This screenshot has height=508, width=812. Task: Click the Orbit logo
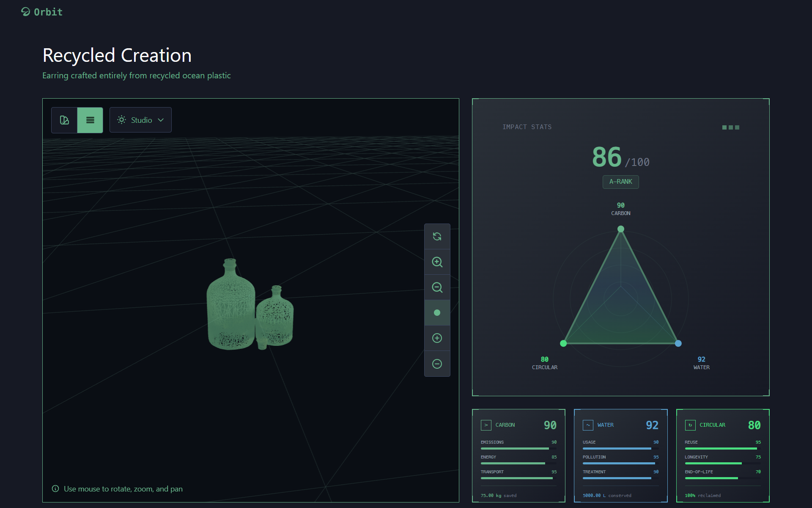[x=42, y=12]
